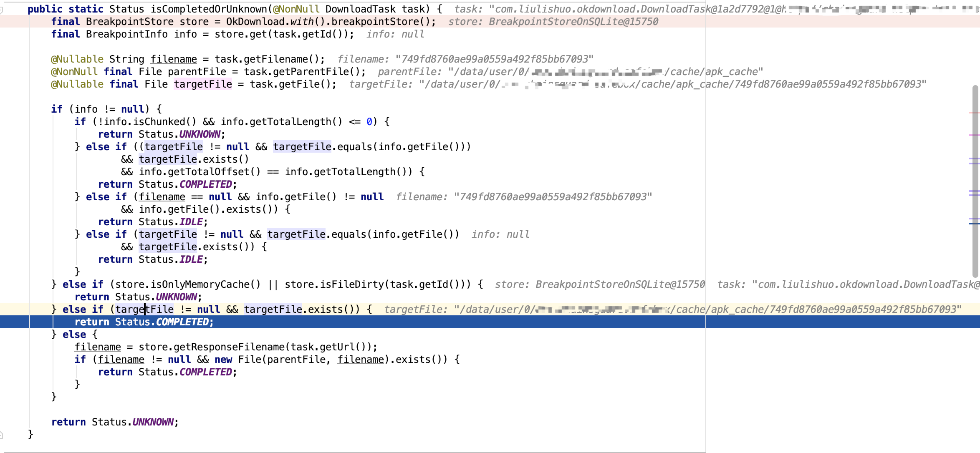Click Status.UNKNOWN in the final return statement
This screenshot has width=980, height=453.
(152, 422)
